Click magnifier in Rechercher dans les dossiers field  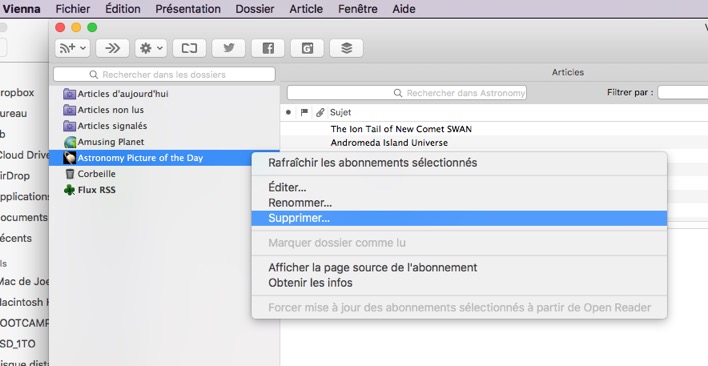94,74
